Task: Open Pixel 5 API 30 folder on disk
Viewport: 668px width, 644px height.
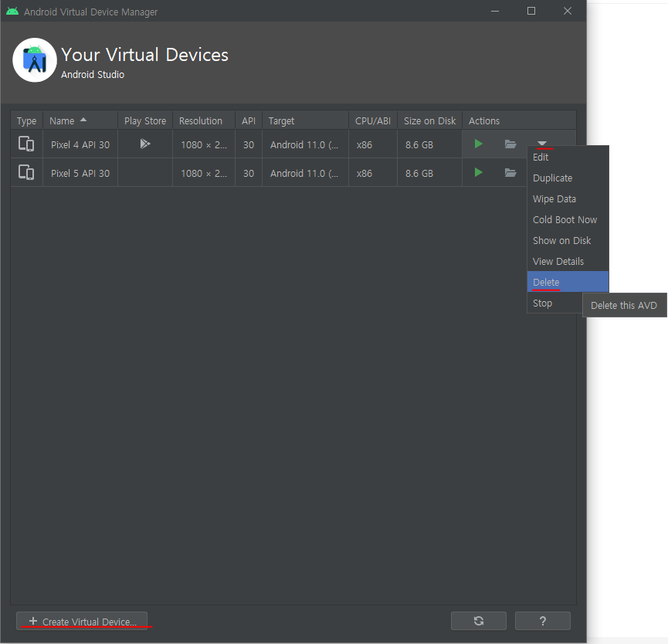Action: point(510,172)
